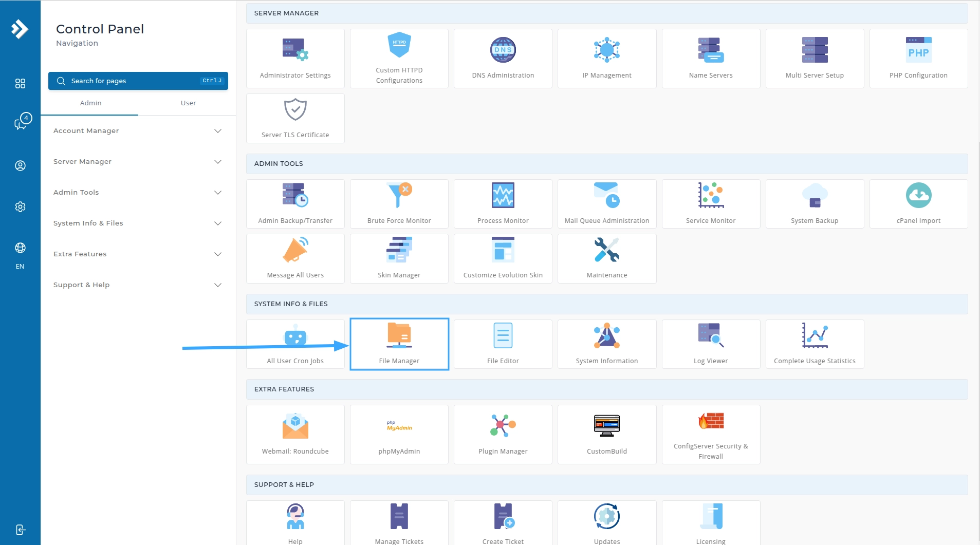Click the logout icon in sidebar
This screenshot has width=980, height=545.
20,530
